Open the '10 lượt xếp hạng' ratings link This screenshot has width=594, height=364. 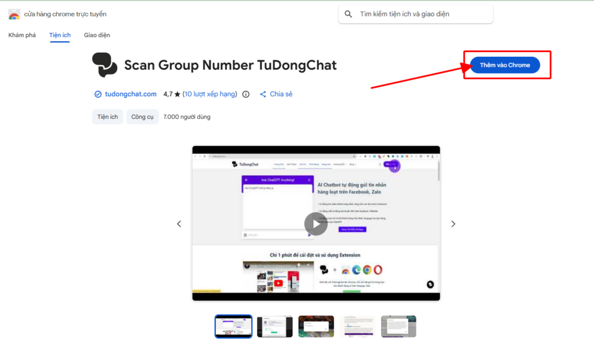tap(209, 94)
